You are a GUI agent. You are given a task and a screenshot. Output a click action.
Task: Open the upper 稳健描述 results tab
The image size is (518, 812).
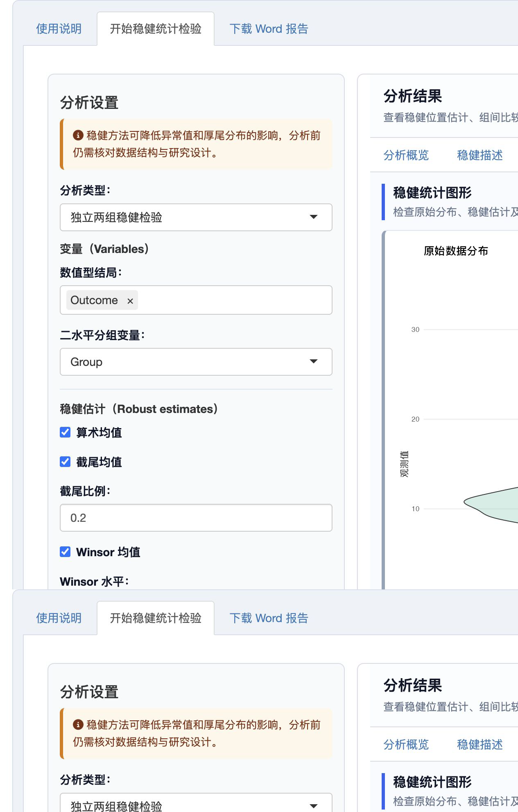click(x=480, y=155)
